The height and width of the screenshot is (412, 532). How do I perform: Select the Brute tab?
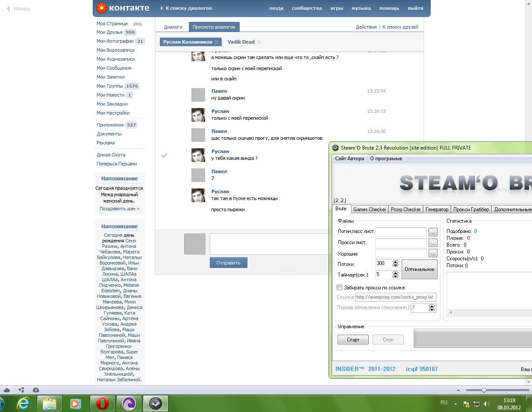[x=341, y=209]
